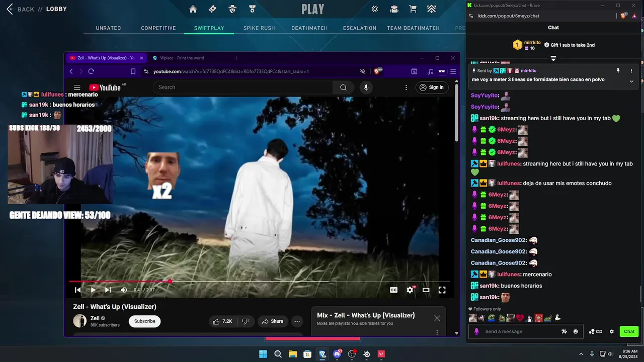Click the 7TV emote icon in chat input
The height and width of the screenshot is (362, 644).
(564, 331)
